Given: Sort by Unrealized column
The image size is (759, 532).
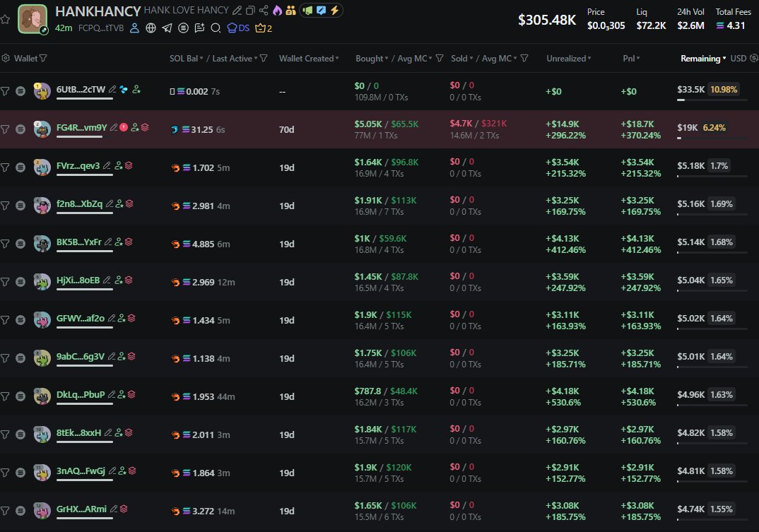Looking at the screenshot, I should point(568,59).
